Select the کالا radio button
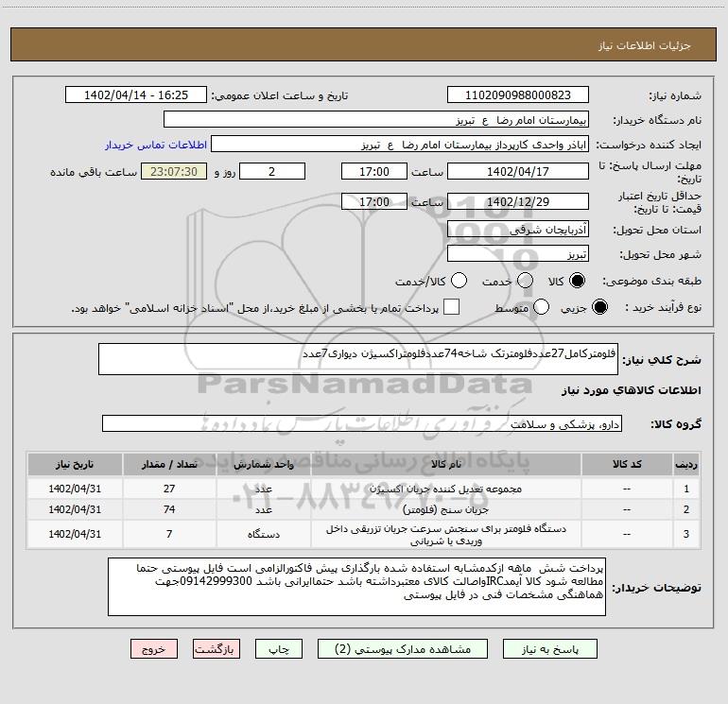728x704 pixels. [577, 281]
